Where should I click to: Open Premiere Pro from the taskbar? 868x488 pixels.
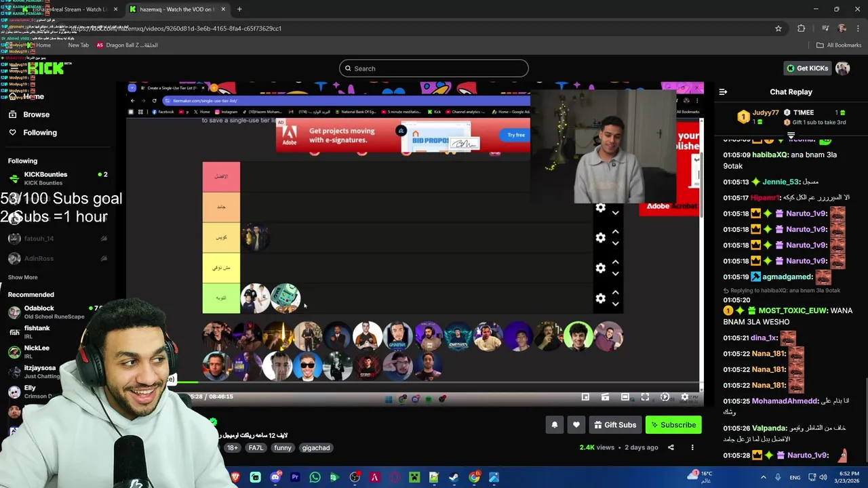click(295, 477)
